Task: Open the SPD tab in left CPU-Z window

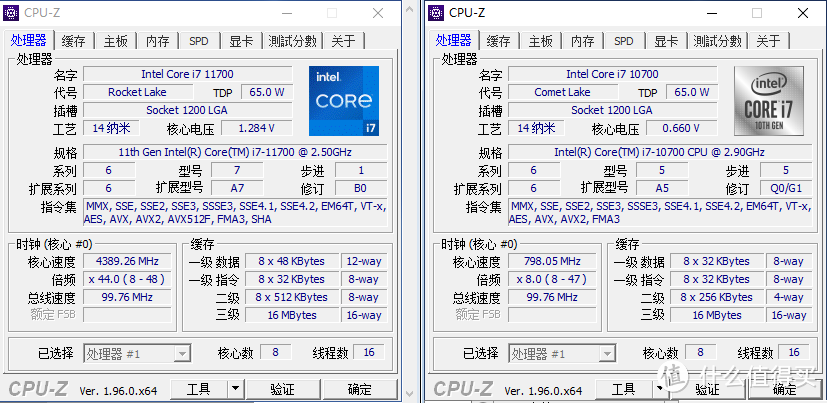Action: click(199, 41)
